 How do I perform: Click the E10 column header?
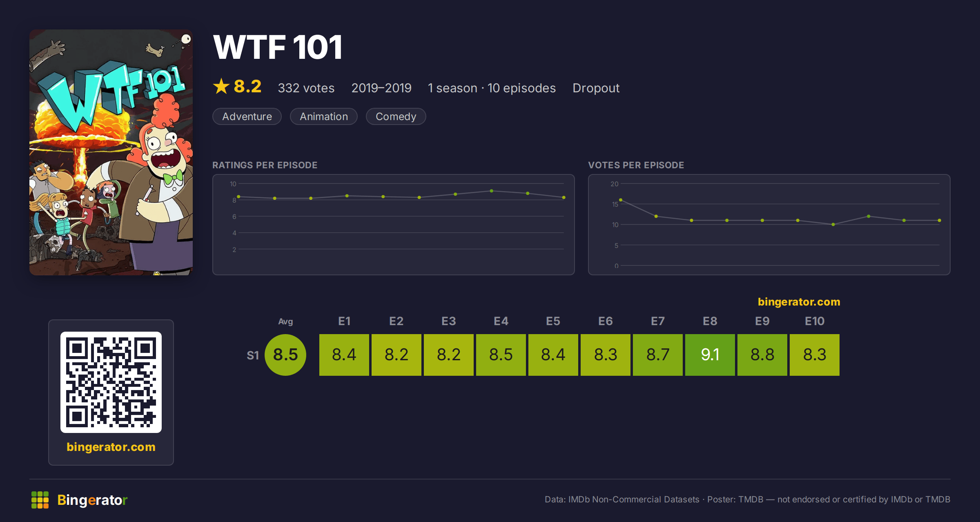[x=815, y=321]
